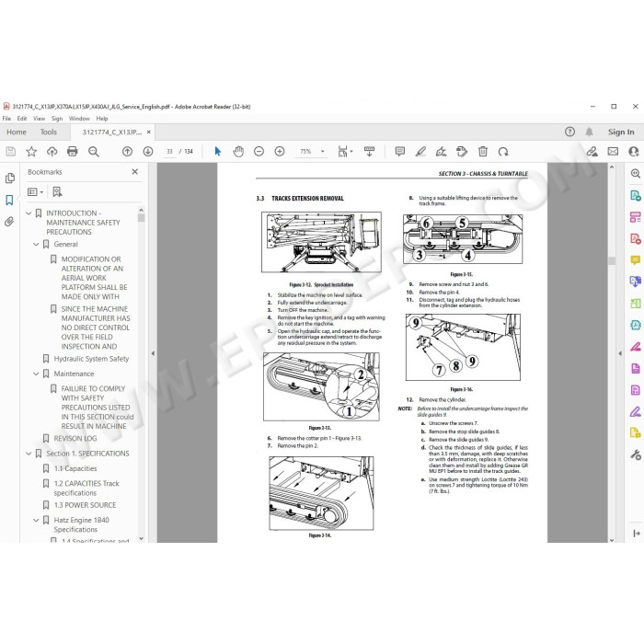
Task: Open More Tools wrench icon in right pane
Action: [636, 454]
